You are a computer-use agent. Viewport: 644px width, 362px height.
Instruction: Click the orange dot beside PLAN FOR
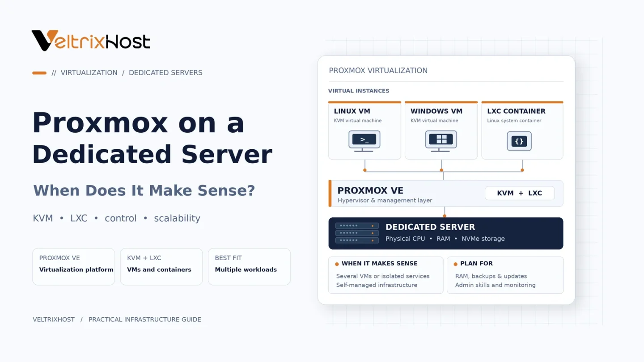(x=455, y=264)
